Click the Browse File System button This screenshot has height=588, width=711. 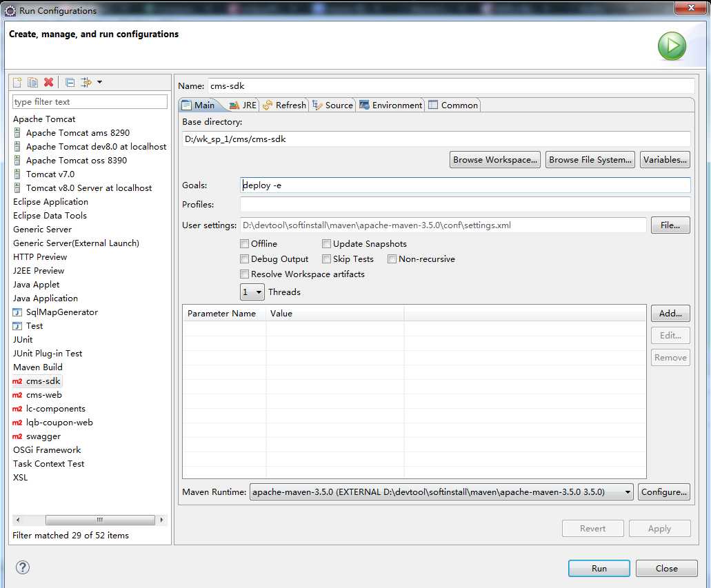click(590, 160)
